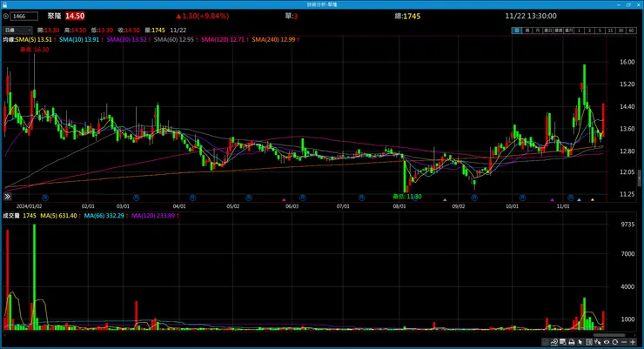
Task: Click the 16.00 price axis label
Action: [627, 62]
